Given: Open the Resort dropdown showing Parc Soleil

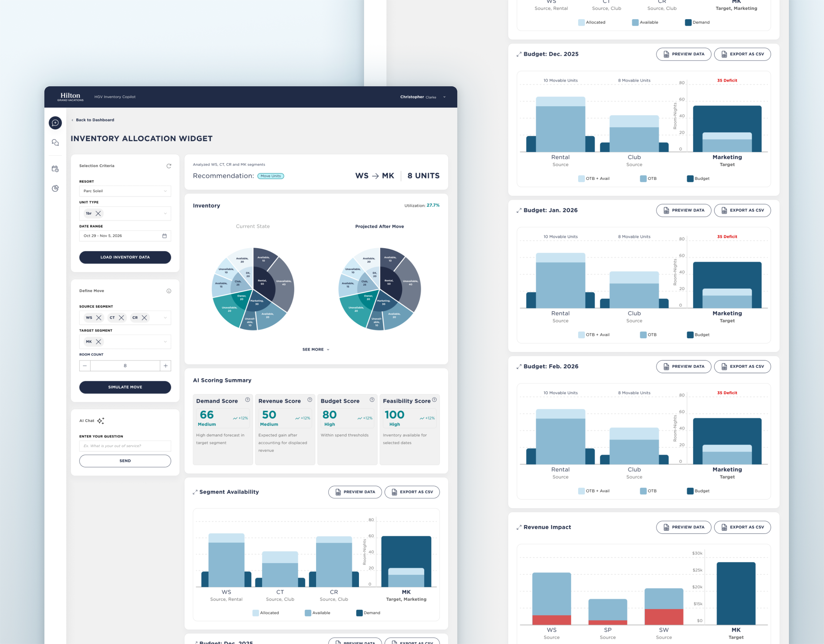Looking at the screenshot, I should [x=125, y=191].
